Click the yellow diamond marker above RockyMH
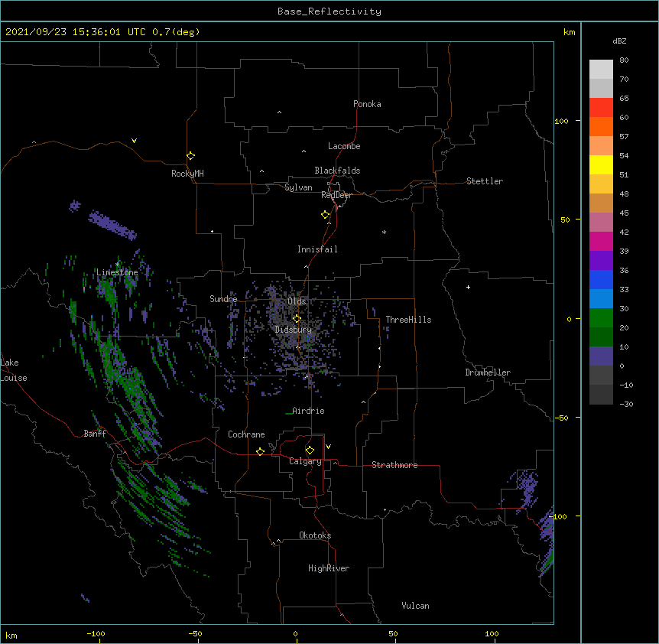 tap(190, 155)
